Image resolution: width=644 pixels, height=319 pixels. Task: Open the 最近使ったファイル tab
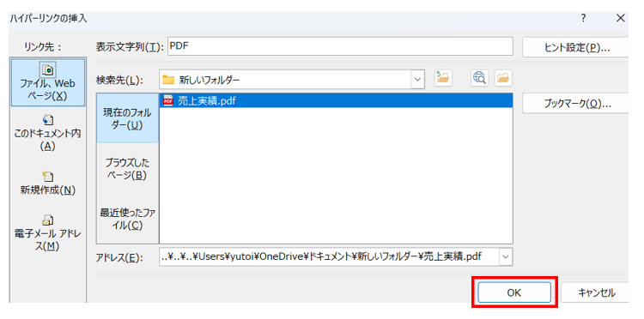[128, 219]
